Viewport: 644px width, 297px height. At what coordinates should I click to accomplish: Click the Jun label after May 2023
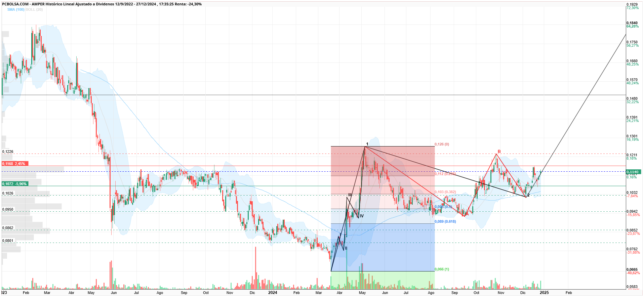[x=114, y=293]
